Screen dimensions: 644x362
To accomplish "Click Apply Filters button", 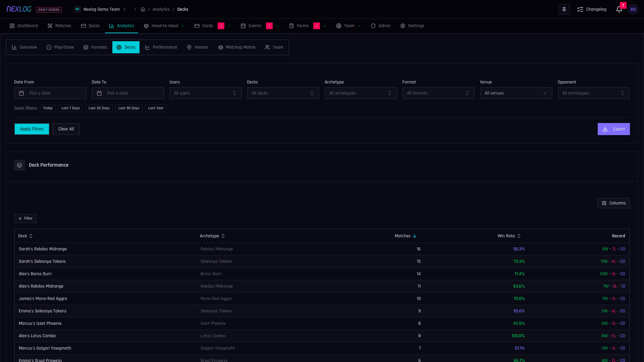I will (32, 129).
